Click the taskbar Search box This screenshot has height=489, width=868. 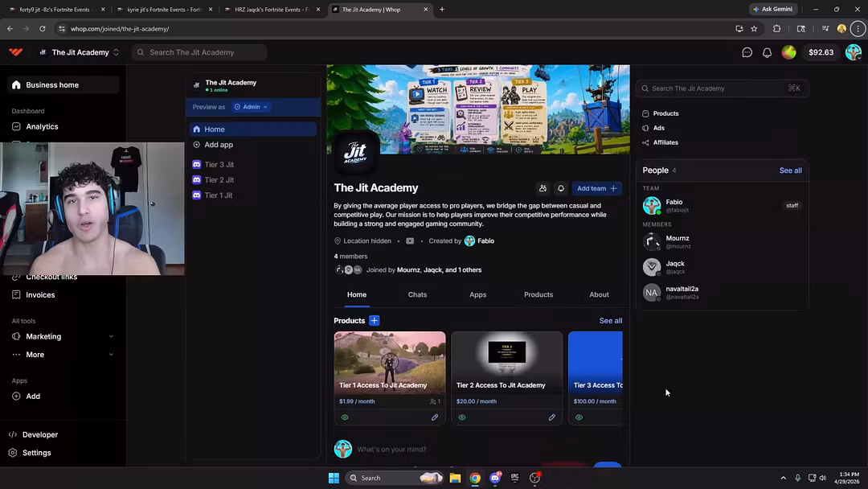(394, 478)
